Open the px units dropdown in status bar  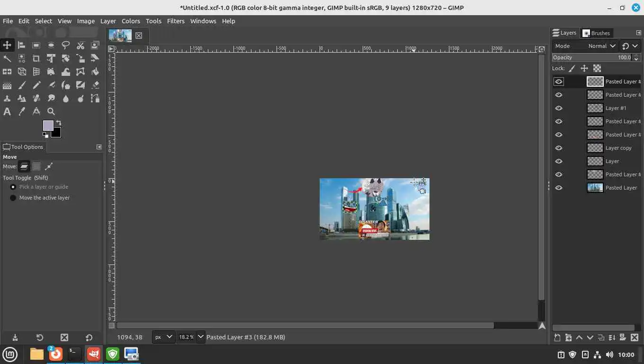[163, 337]
